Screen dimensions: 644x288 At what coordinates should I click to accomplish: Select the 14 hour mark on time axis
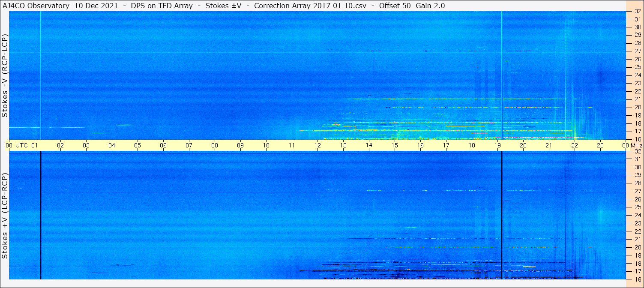(369, 146)
